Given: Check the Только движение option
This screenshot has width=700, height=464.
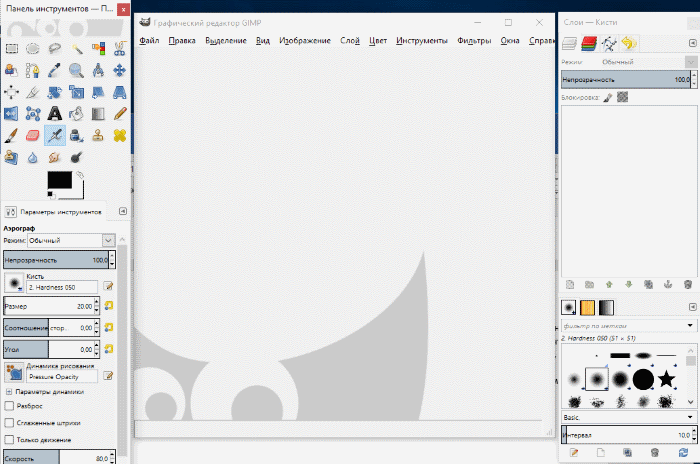Looking at the screenshot, I should point(10,439).
